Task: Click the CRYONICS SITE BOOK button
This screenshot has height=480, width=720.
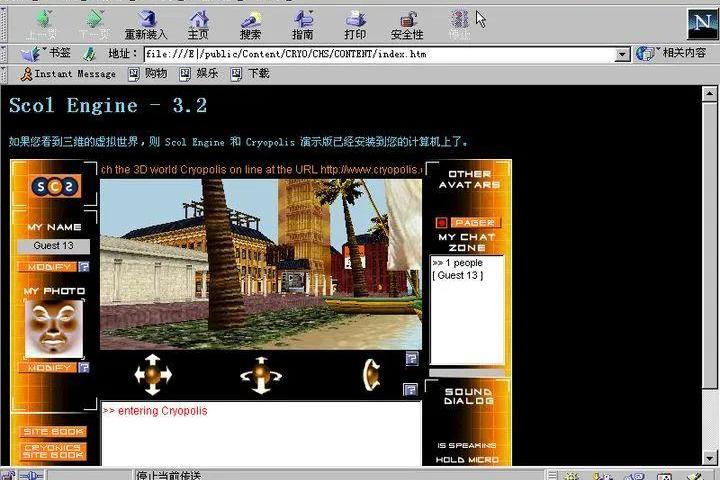Action: tap(54, 451)
